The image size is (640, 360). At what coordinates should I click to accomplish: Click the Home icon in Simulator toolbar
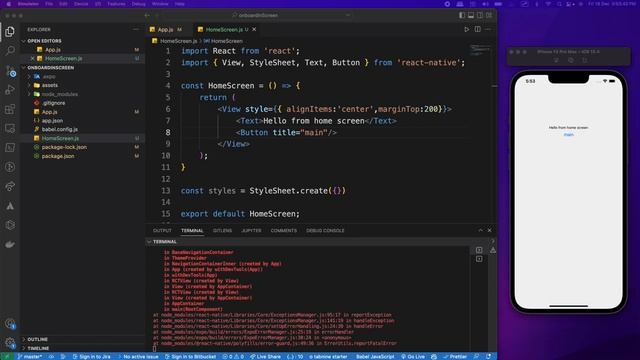(556, 60)
